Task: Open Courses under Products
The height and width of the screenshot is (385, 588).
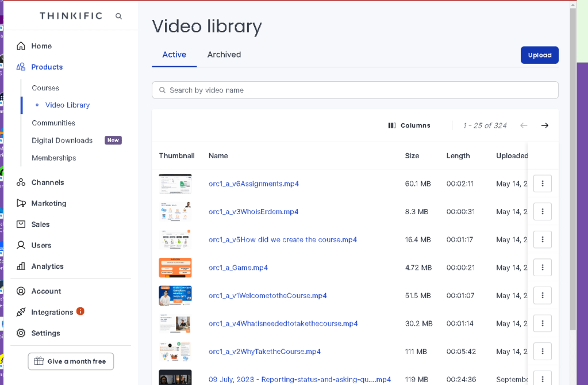Action: 45,88
